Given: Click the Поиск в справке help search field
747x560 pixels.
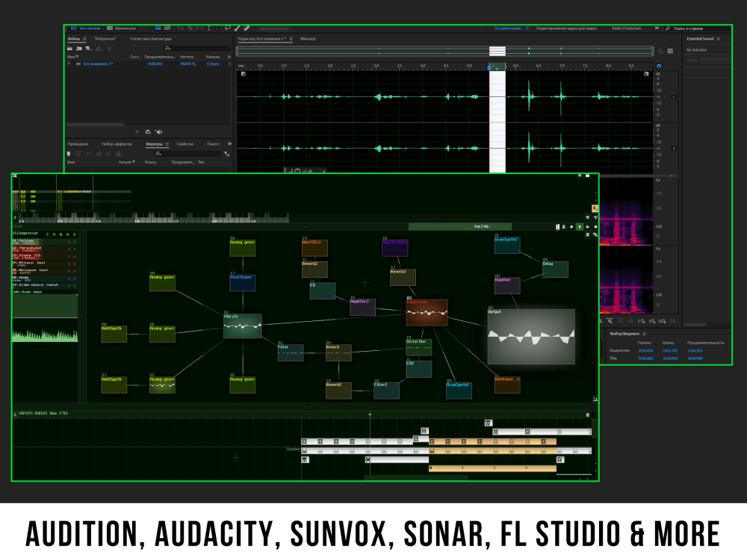Looking at the screenshot, I should click(697, 28).
